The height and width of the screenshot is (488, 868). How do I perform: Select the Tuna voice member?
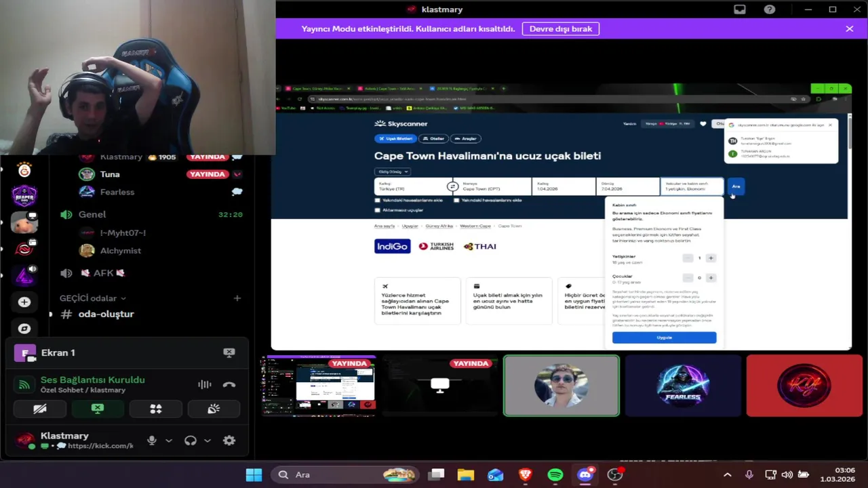pos(110,174)
